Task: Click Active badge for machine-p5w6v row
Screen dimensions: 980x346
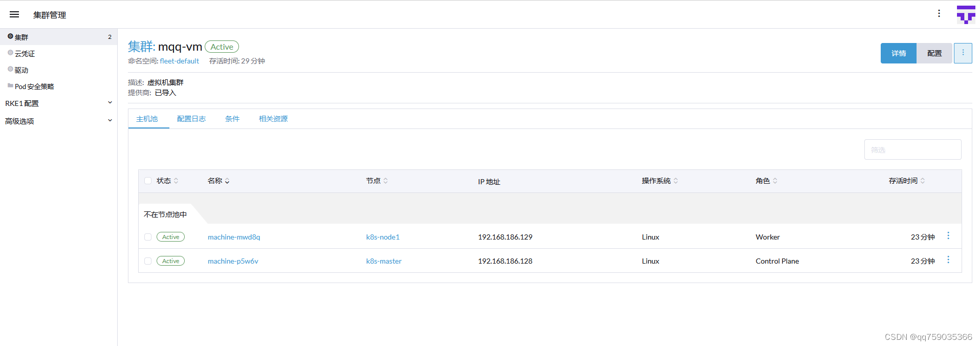Action: (170, 261)
